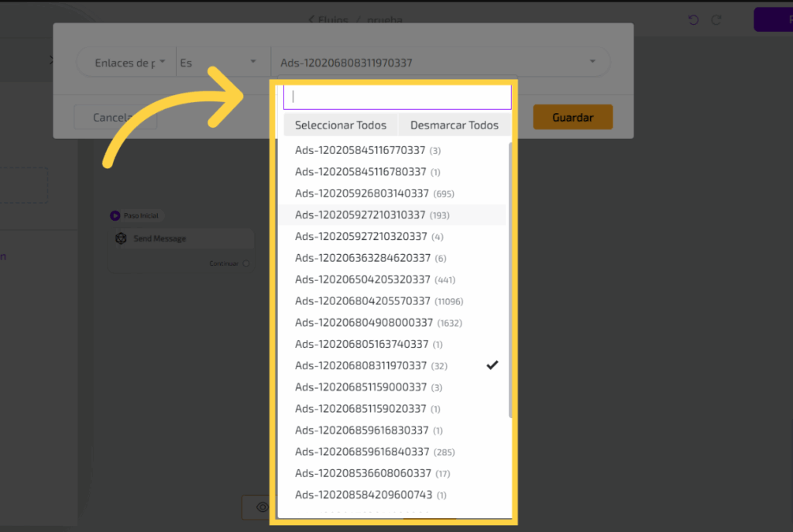Click the redo arrow icon

pos(716,20)
